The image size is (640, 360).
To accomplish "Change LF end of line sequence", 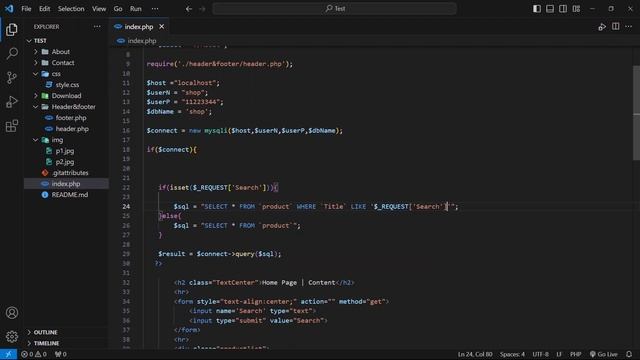I will coord(559,354).
